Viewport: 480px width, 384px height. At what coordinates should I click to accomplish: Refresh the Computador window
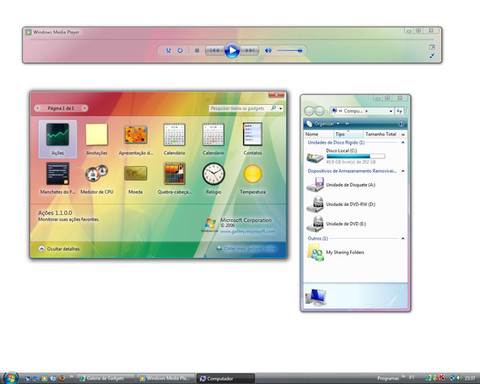[x=399, y=111]
